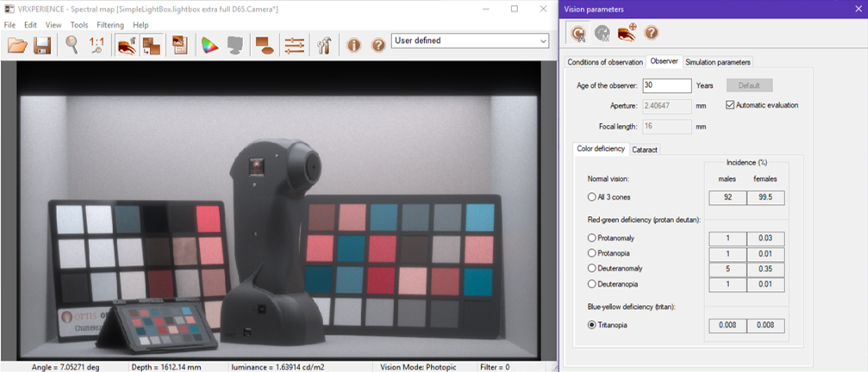Toggle the Automatic evaluation checkbox
Image resolution: width=868 pixels, height=372 pixels.
pyautogui.click(x=730, y=105)
